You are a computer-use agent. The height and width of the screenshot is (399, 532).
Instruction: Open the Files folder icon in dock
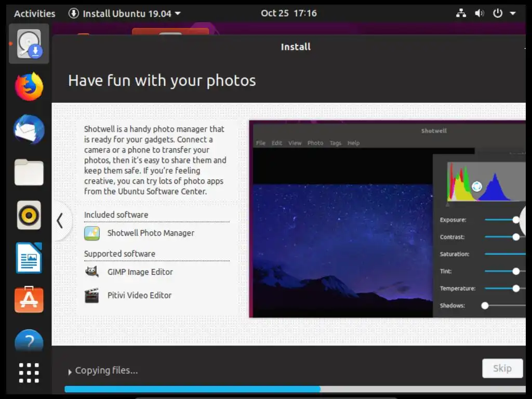tap(29, 172)
